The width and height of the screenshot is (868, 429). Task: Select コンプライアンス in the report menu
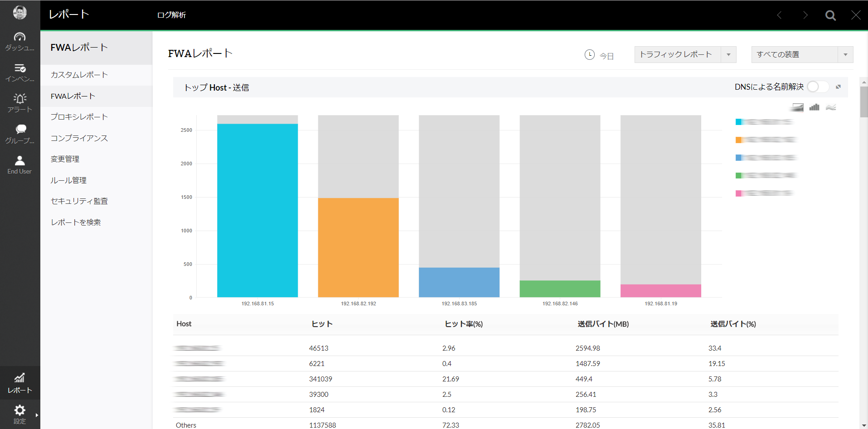(79, 138)
